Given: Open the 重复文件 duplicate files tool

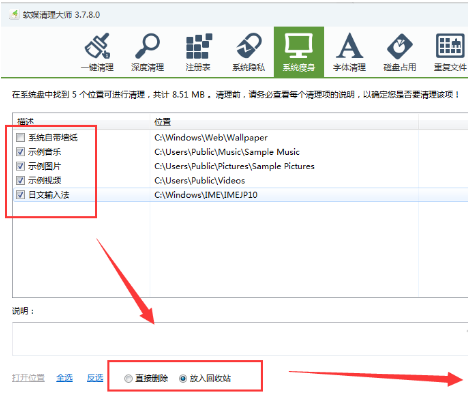Looking at the screenshot, I should (x=450, y=52).
